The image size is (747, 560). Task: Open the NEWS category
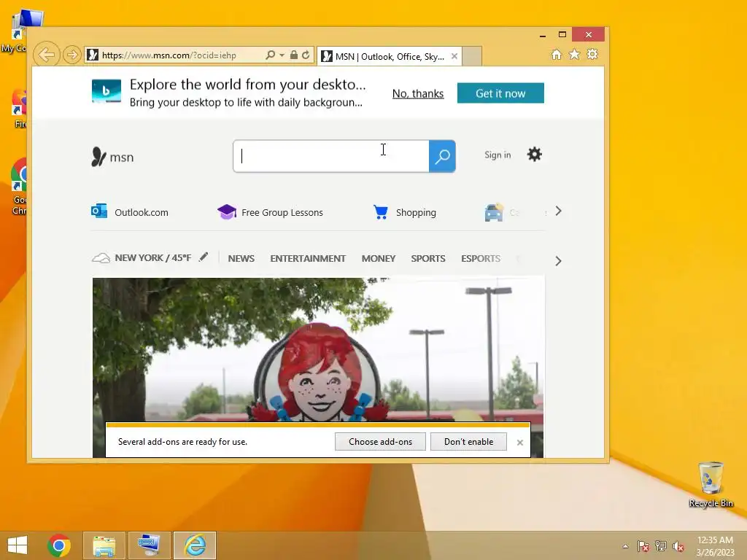[x=241, y=258]
